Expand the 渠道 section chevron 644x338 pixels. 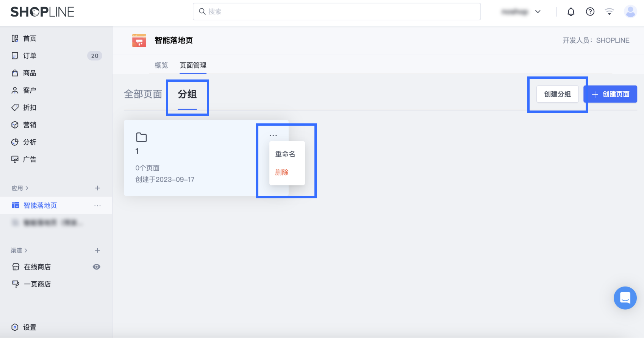[x=26, y=251]
